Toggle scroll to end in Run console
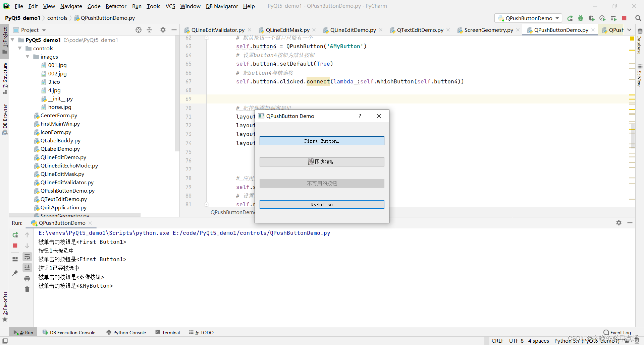644x345 pixels. [27, 267]
